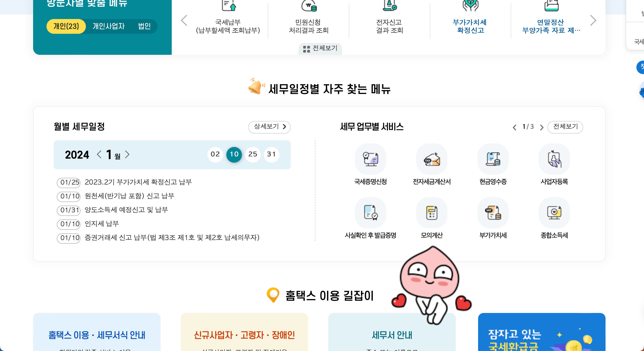The image size is (644, 351).
Task: Open the 모의계산 calculator icon
Action: click(x=432, y=213)
